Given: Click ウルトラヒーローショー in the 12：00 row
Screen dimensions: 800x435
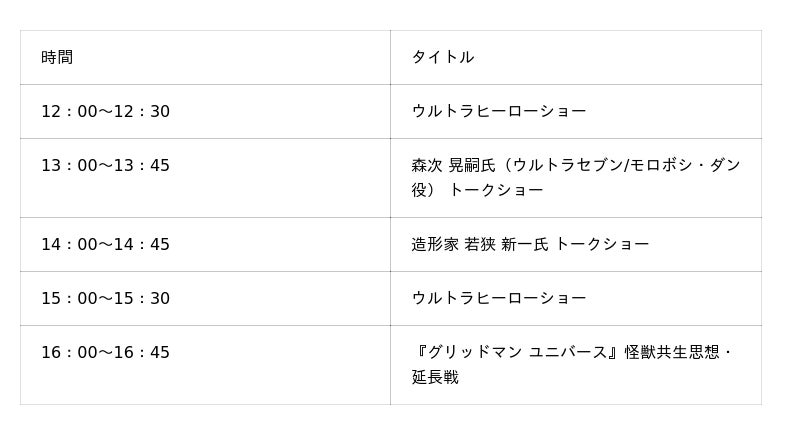Looking at the screenshot, I should point(498,111).
